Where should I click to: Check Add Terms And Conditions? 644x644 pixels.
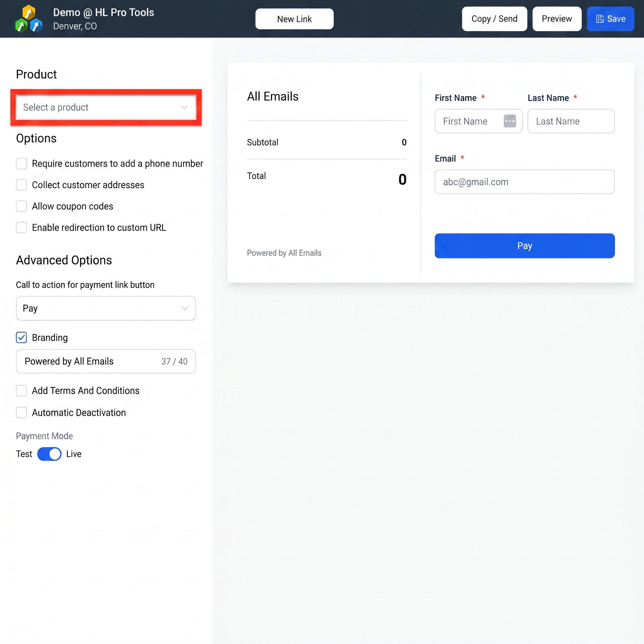21,390
